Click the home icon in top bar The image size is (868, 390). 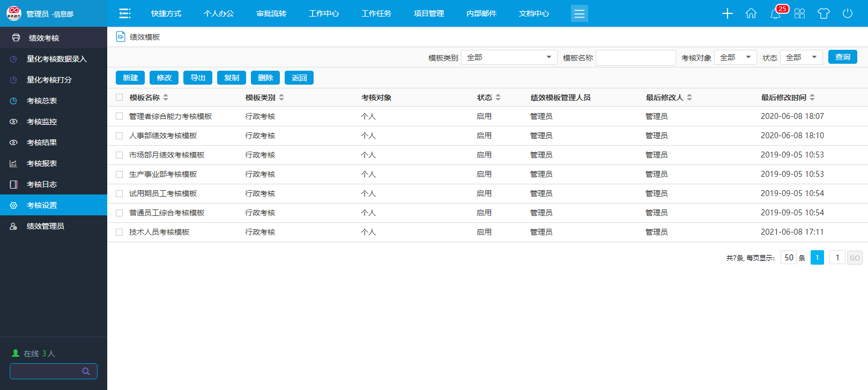(x=751, y=13)
